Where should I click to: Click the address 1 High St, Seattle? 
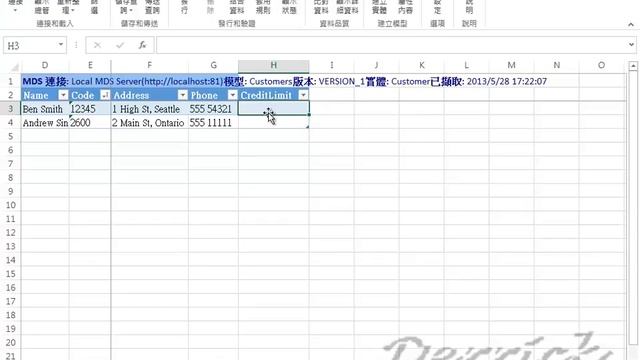tap(149, 109)
